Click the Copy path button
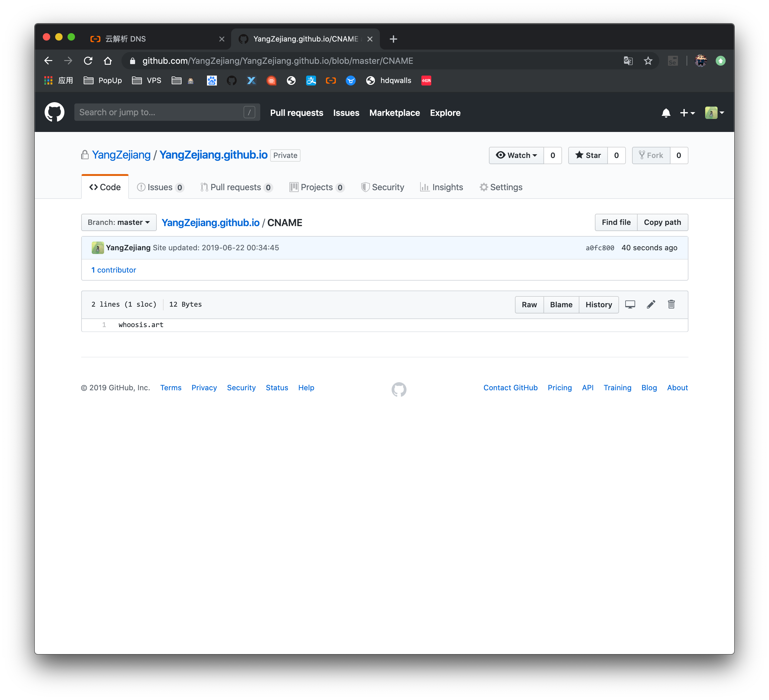The height and width of the screenshot is (700, 769). 662,222
